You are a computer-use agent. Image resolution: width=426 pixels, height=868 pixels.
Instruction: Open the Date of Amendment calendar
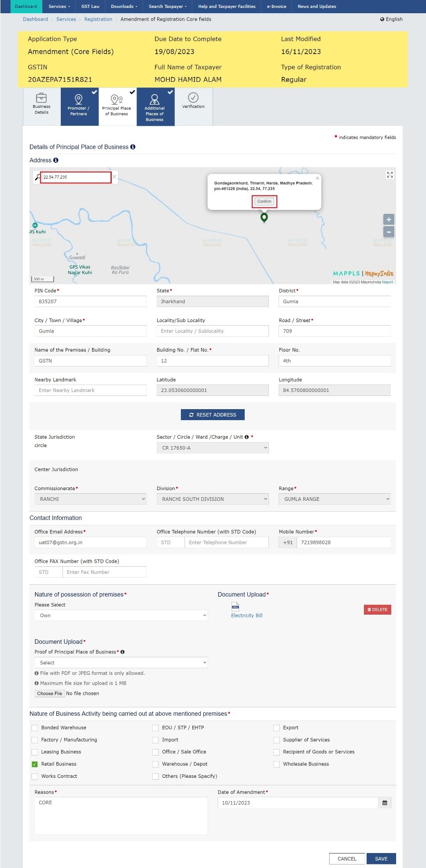coord(385,803)
